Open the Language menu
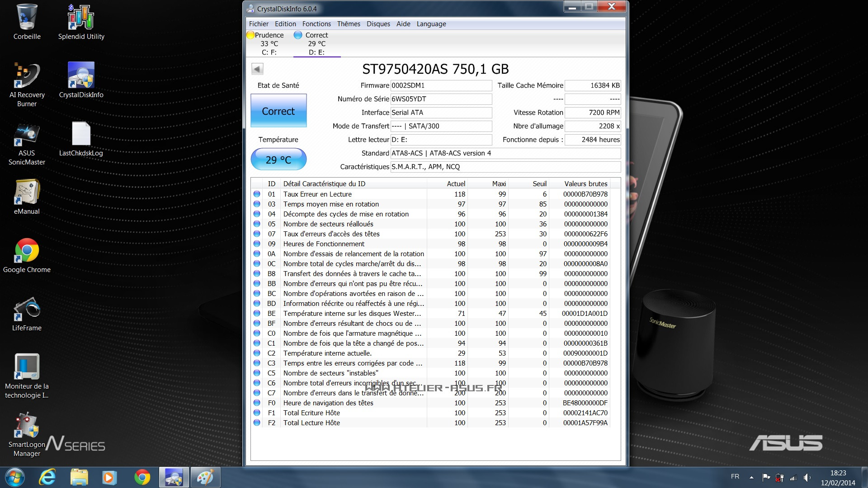This screenshot has height=488, width=868. pyautogui.click(x=430, y=24)
